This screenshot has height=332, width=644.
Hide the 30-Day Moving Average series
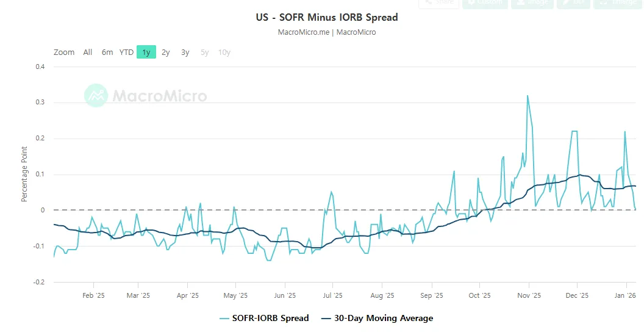[383, 318]
